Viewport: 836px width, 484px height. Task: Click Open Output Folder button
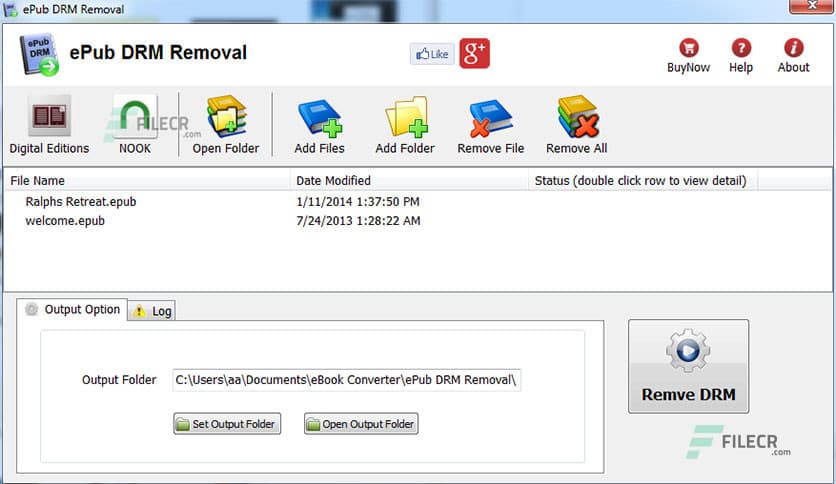(361, 424)
